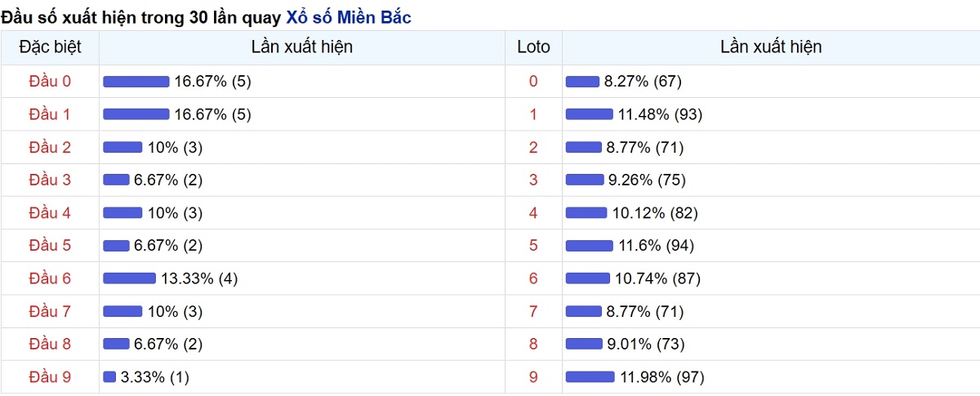Click the Loto column header
Screen dimensions: 980x396
[534, 47]
